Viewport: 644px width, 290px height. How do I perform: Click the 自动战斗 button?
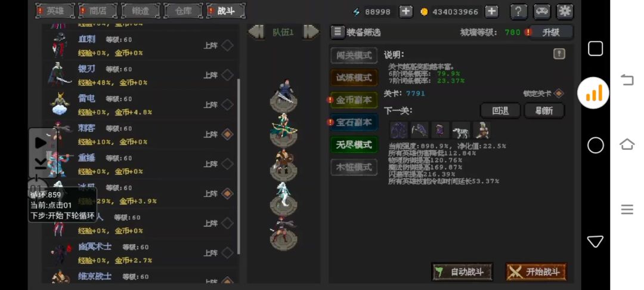pos(463,272)
